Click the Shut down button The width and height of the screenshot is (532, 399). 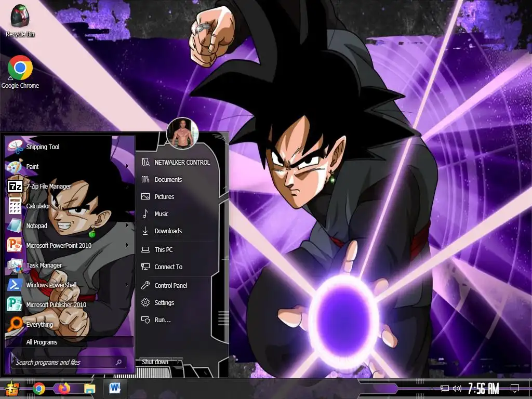coord(155,362)
